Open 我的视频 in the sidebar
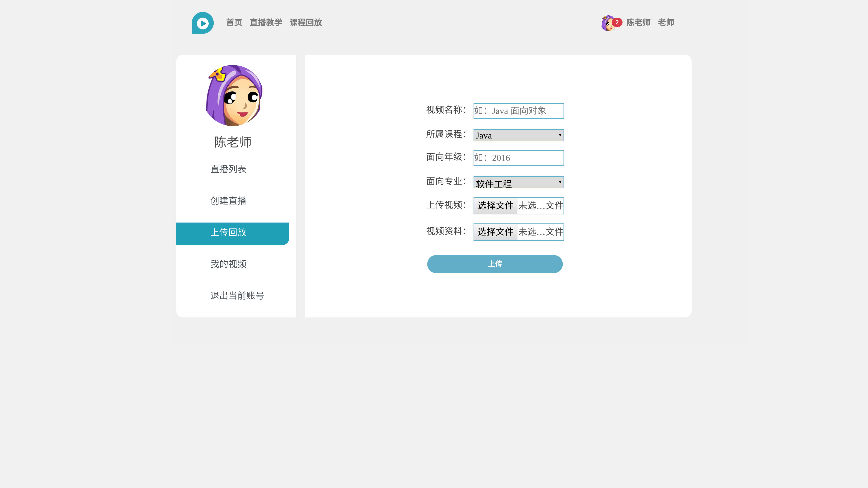The width and height of the screenshot is (868, 488). 228,264
